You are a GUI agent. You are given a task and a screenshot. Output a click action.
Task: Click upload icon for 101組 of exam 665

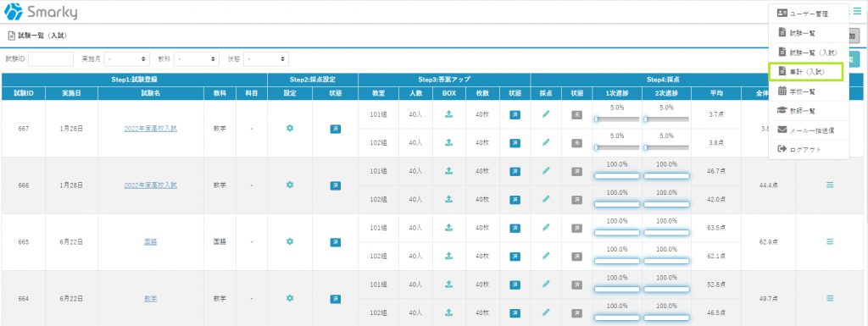[x=449, y=227]
